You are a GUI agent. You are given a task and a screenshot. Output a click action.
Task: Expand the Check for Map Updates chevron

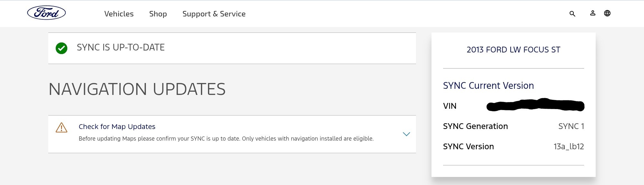click(x=406, y=134)
